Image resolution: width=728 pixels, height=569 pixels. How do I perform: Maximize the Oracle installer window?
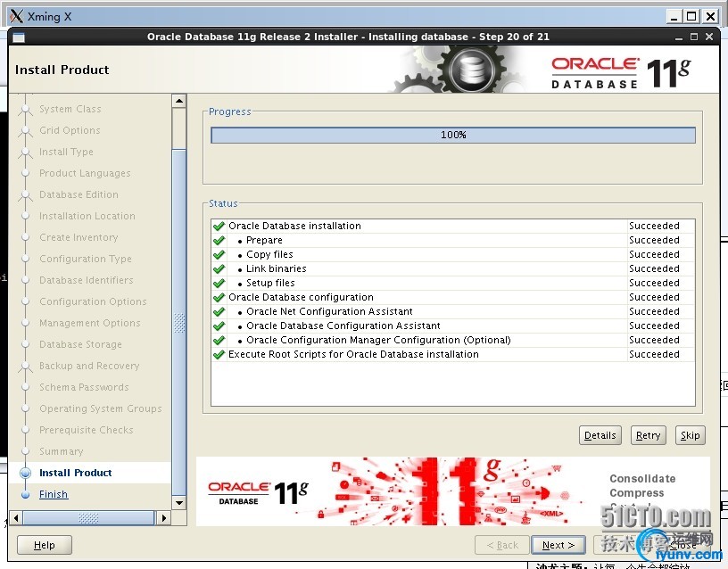(693, 37)
